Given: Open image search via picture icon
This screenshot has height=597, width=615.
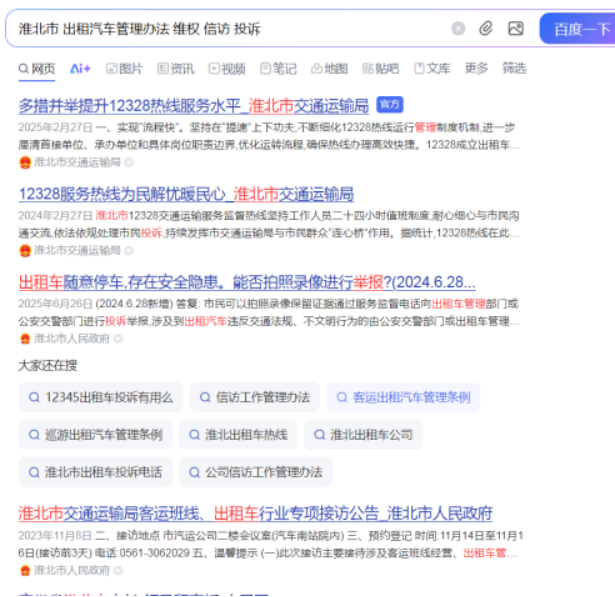Looking at the screenshot, I should click(516, 29).
